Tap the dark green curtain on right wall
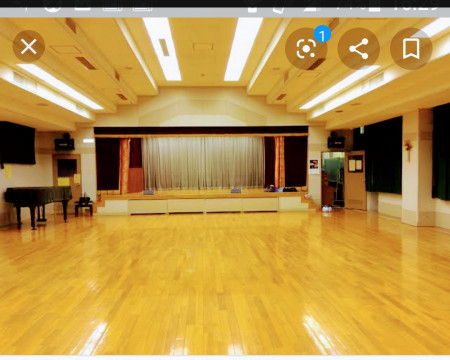 [x=383, y=155]
